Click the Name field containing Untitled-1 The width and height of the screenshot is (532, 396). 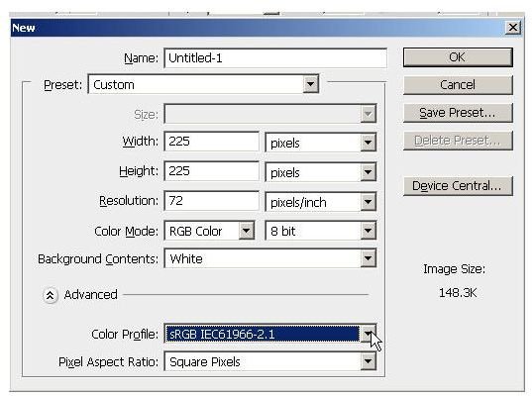coord(275,58)
